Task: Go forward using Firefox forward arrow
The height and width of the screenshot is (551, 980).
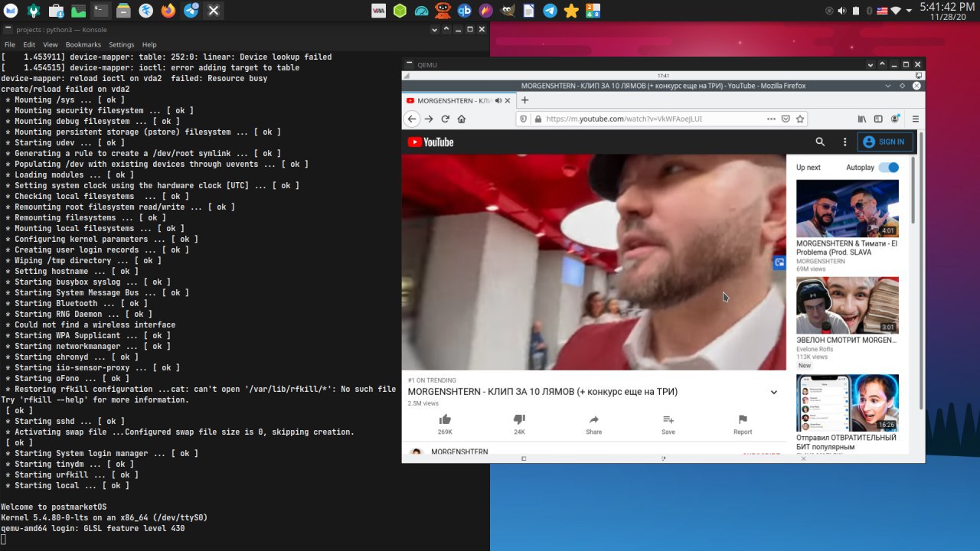Action: coord(429,119)
